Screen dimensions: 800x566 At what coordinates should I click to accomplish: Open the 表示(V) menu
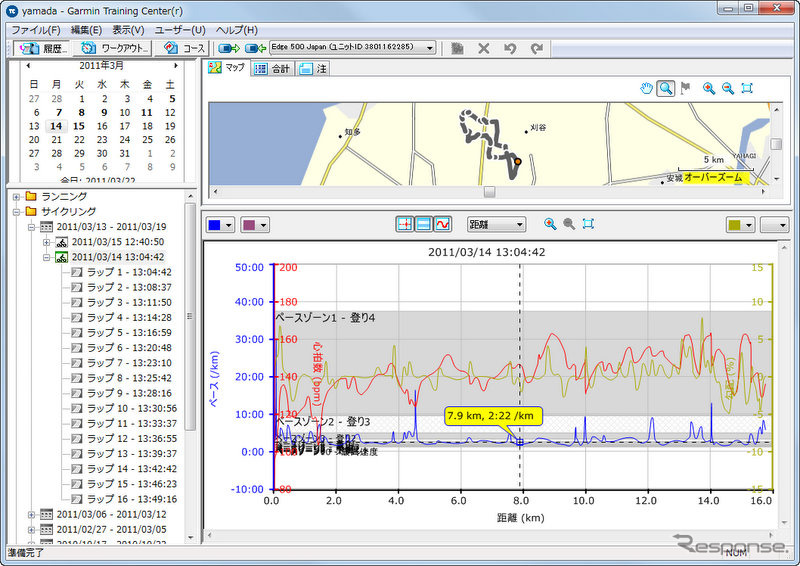[126, 29]
